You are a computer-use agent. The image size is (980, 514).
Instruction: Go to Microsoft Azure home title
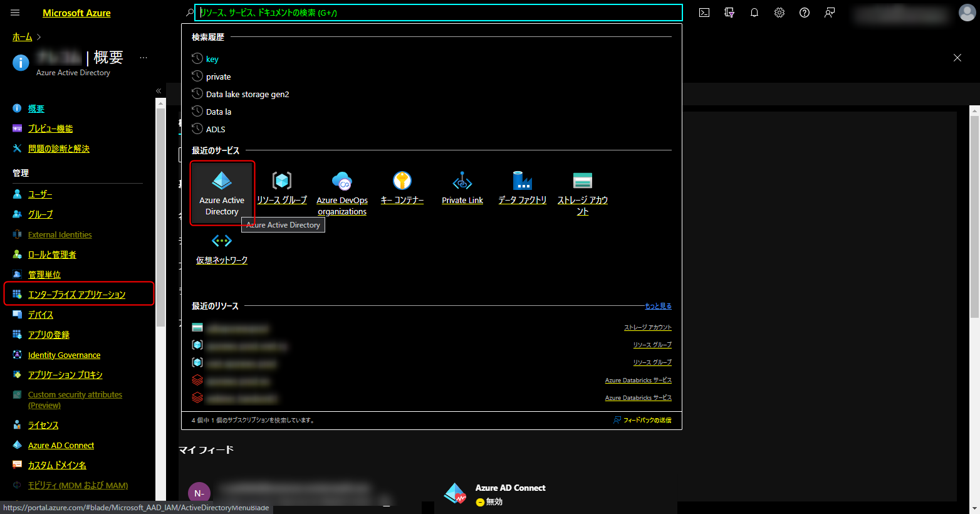pos(76,13)
